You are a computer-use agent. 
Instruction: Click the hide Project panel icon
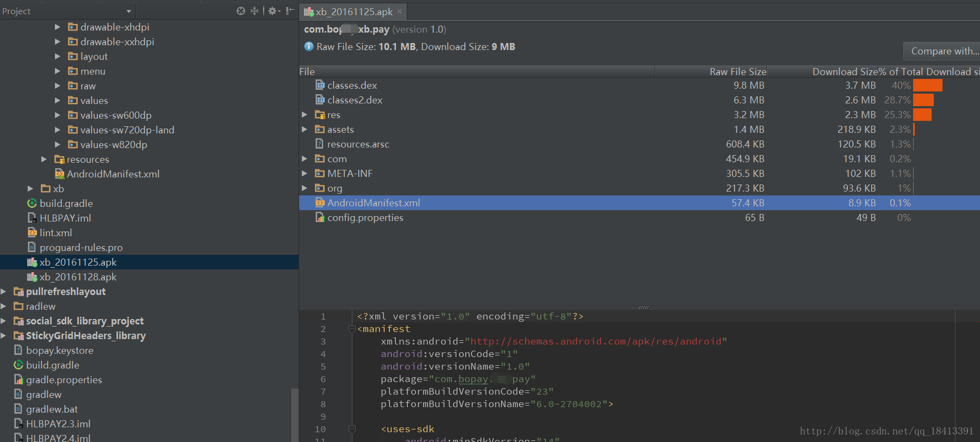290,11
